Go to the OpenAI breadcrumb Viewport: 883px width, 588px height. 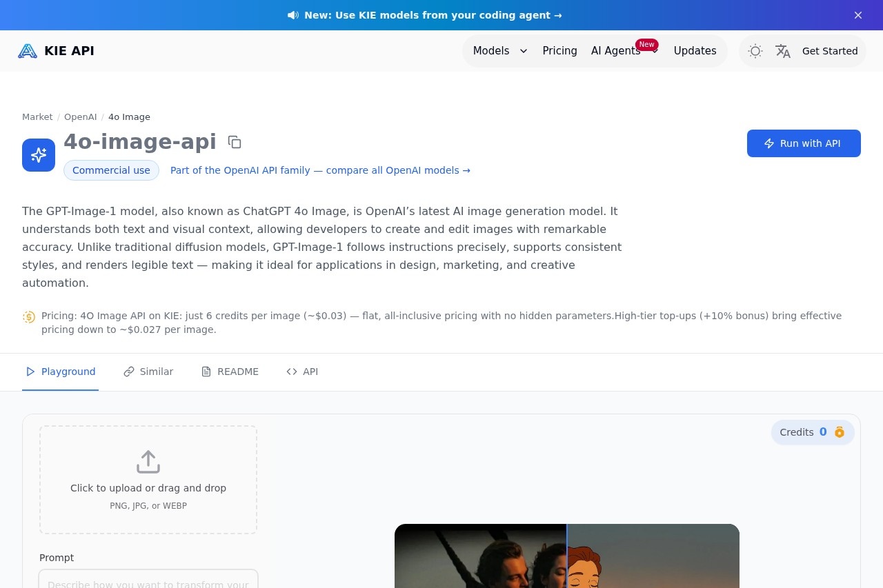pos(81,117)
